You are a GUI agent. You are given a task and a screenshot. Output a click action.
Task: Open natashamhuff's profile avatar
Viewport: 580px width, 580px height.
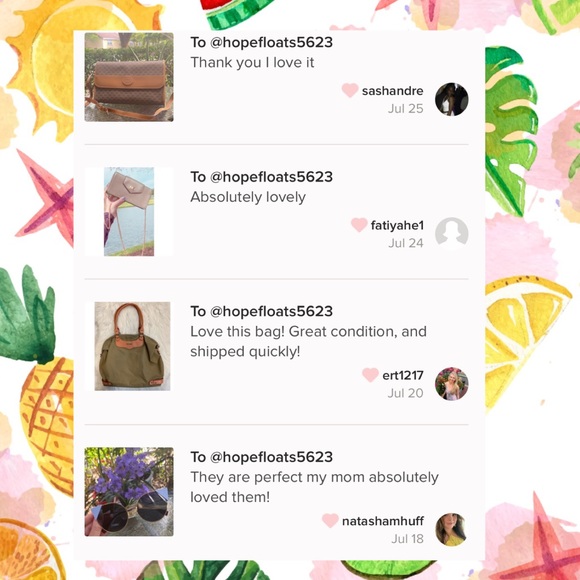(x=452, y=529)
